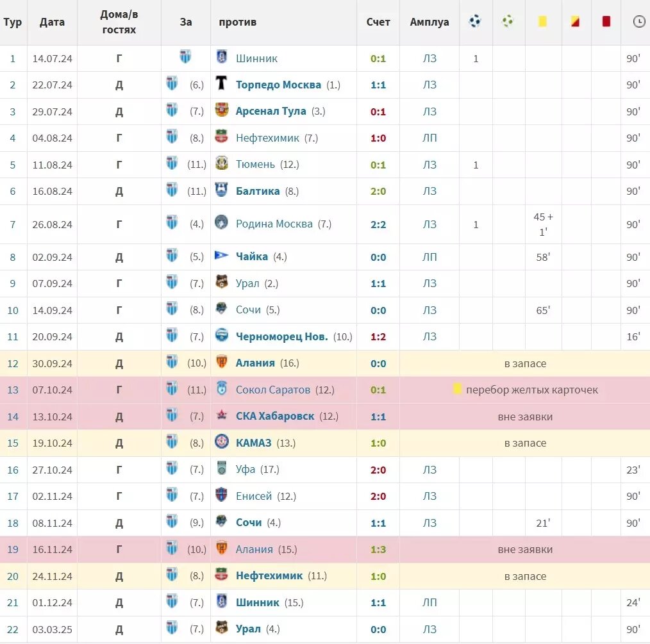Click the ЛП position in the Нефтехимик row

point(429,138)
